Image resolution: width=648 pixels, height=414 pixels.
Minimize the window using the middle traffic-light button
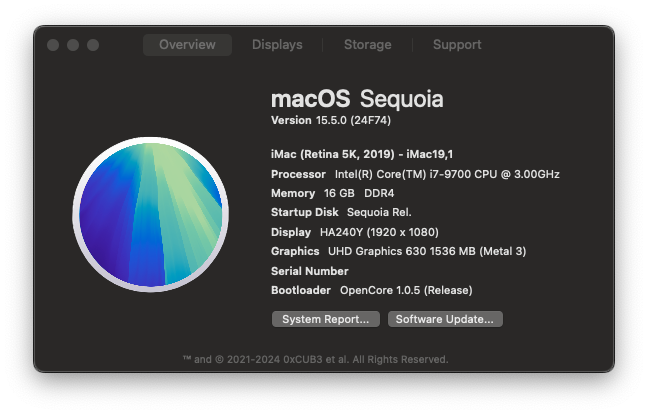coord(73,45)
